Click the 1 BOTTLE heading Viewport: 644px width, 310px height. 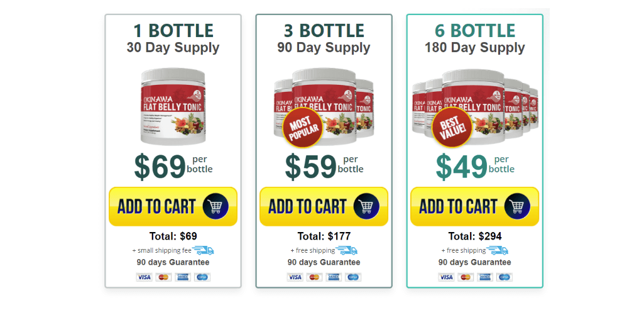pos(173,31)
